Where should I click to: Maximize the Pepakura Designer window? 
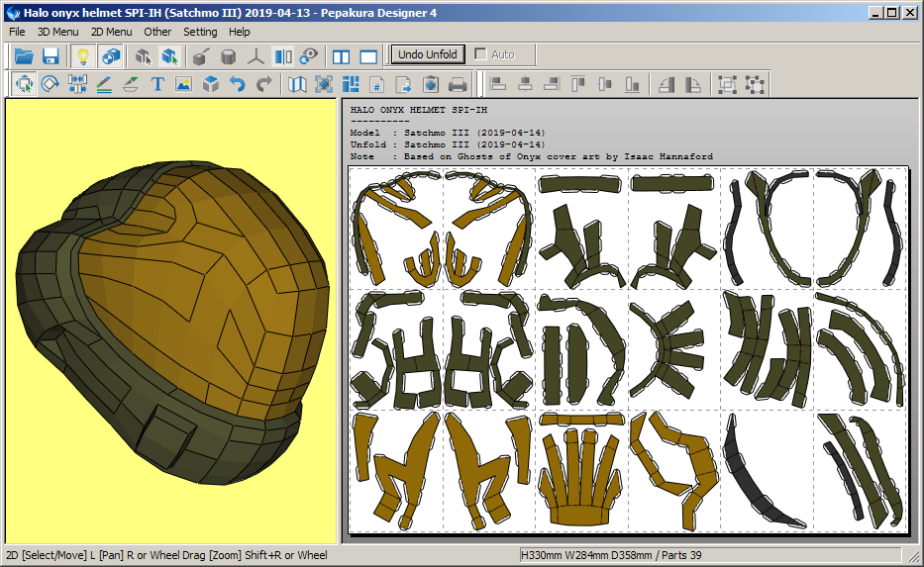[x=892, y=12]
